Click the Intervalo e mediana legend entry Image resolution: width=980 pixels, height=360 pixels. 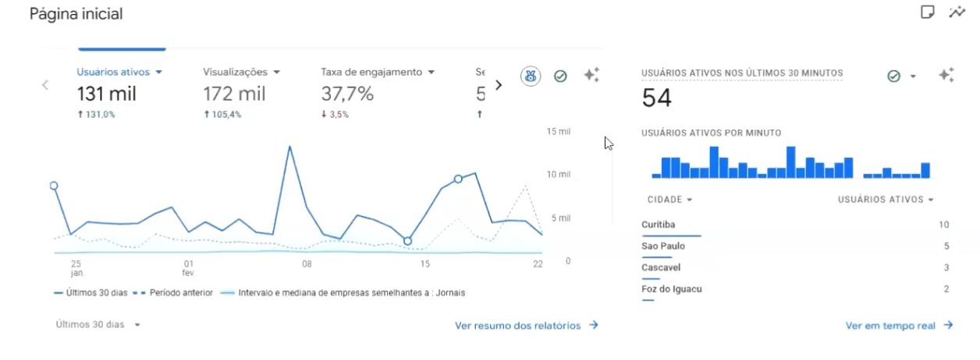(343, 293)
